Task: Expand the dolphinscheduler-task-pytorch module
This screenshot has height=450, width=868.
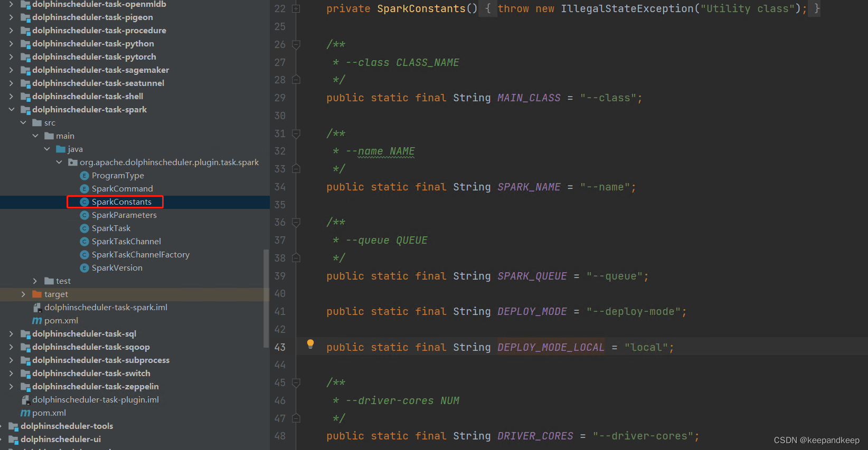Action: tap(12, 57)
